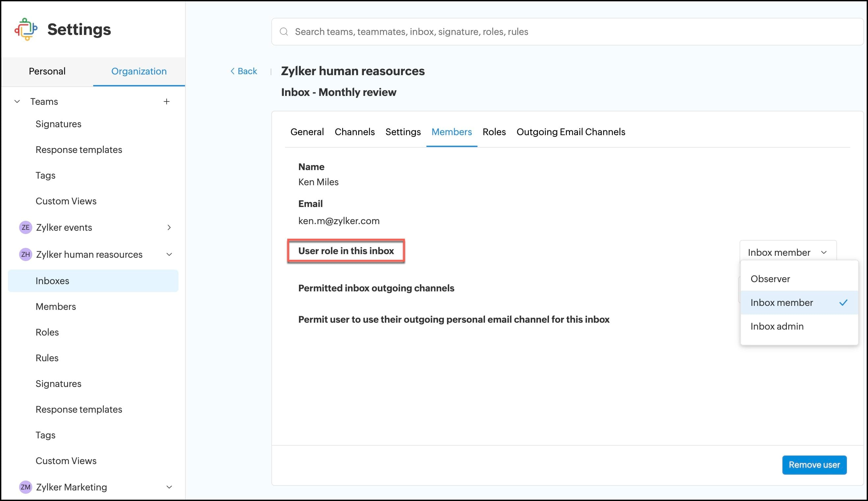The image size is (868, 501).
Task: Open the Inbox member role dropdown
Action: tap(788, 252)
